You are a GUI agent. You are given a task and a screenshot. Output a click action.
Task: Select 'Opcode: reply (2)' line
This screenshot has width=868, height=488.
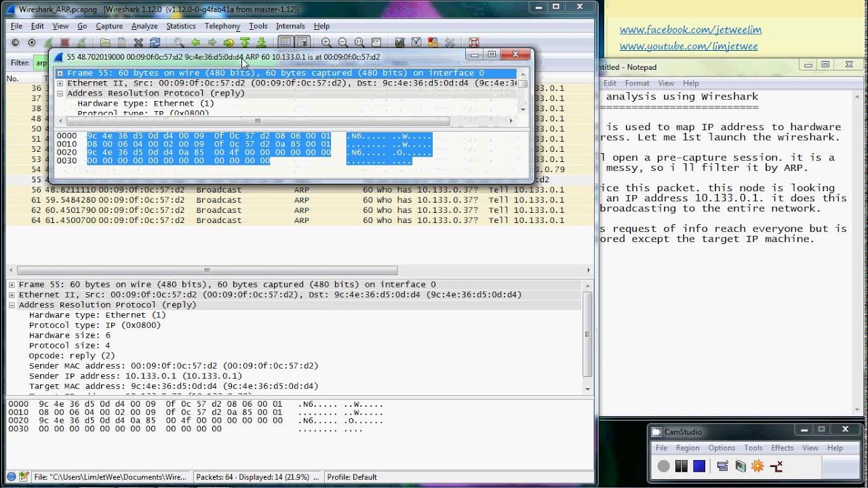(72, 356)
